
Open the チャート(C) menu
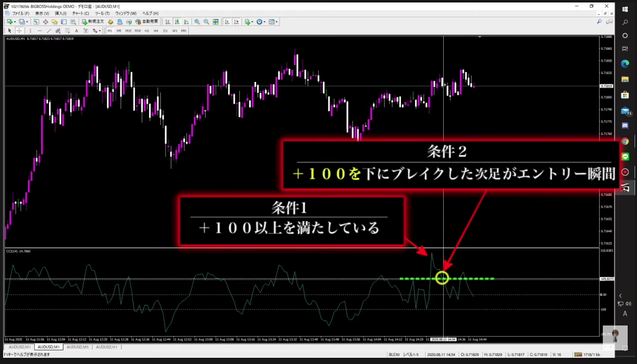[x=80, y=14]
